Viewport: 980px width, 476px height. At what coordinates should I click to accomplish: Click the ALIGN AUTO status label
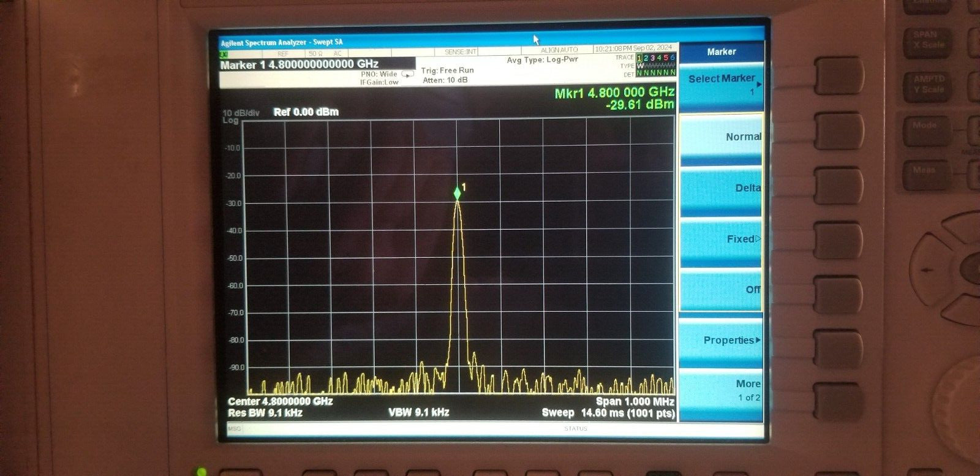(x=559, y=50)
